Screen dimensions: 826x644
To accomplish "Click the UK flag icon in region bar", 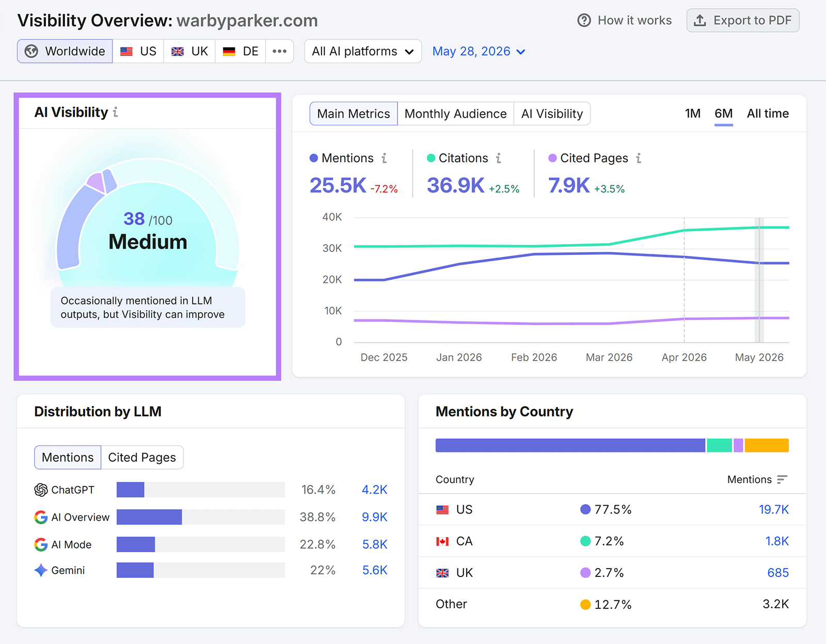I will (178, 52).
